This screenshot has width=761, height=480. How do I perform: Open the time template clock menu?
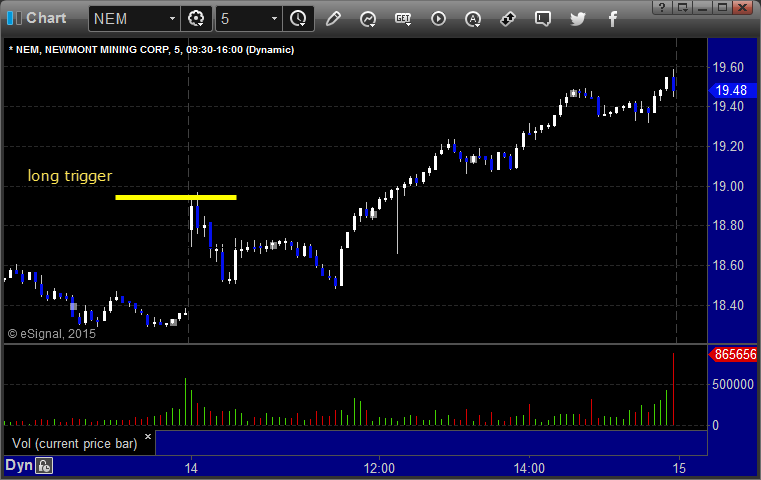(x=298, y=19)
